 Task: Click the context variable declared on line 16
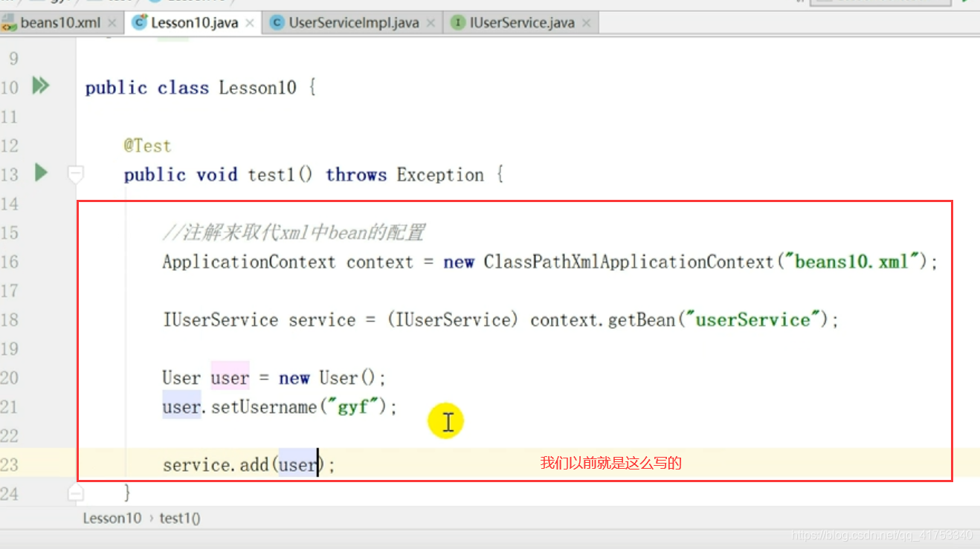click(x=379, y=261)
